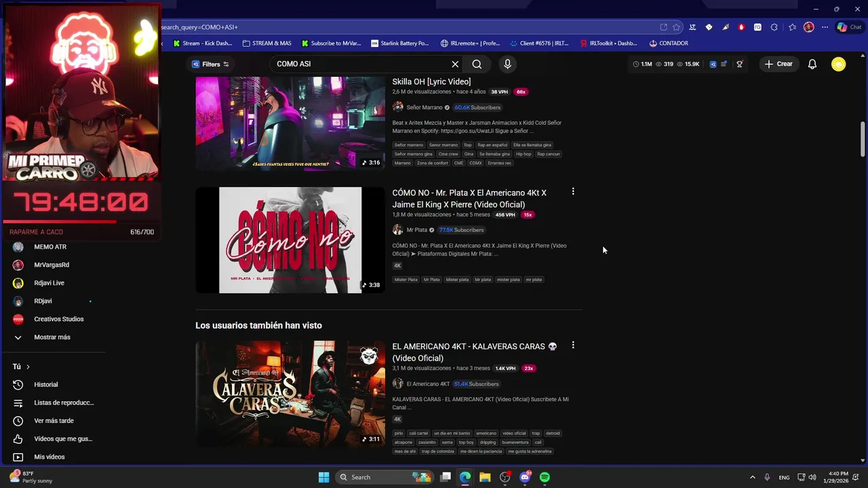Open Spotify from the taskbar
868x488 pixels.
(x=545, y=477)
